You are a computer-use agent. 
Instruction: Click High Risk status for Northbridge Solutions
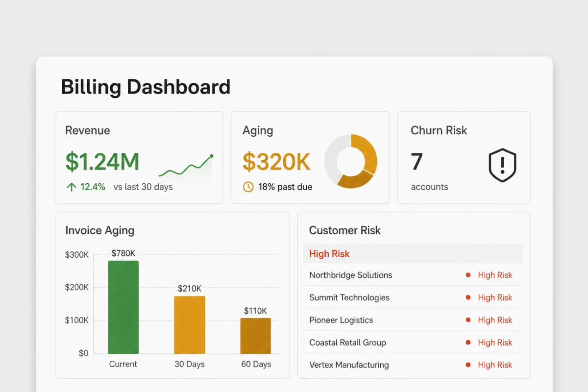[495, 275]
